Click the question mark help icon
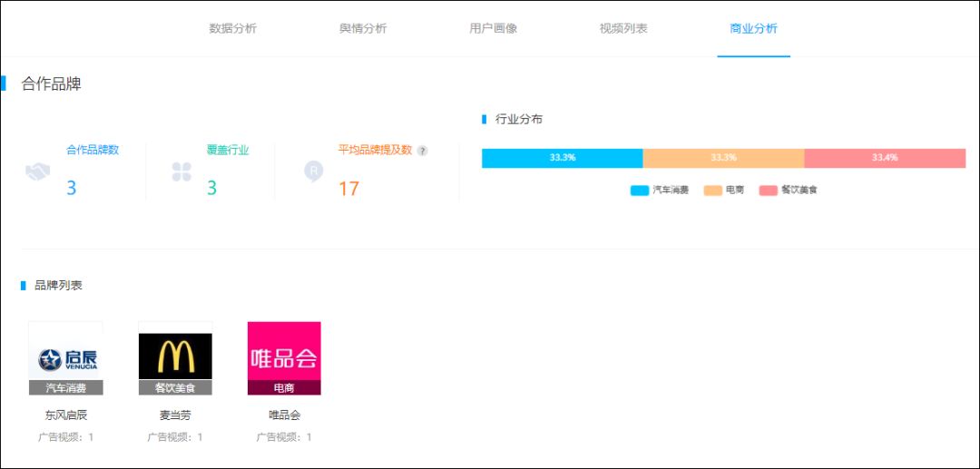Screen dimensions: 980x469 click(x=423, y=151)
